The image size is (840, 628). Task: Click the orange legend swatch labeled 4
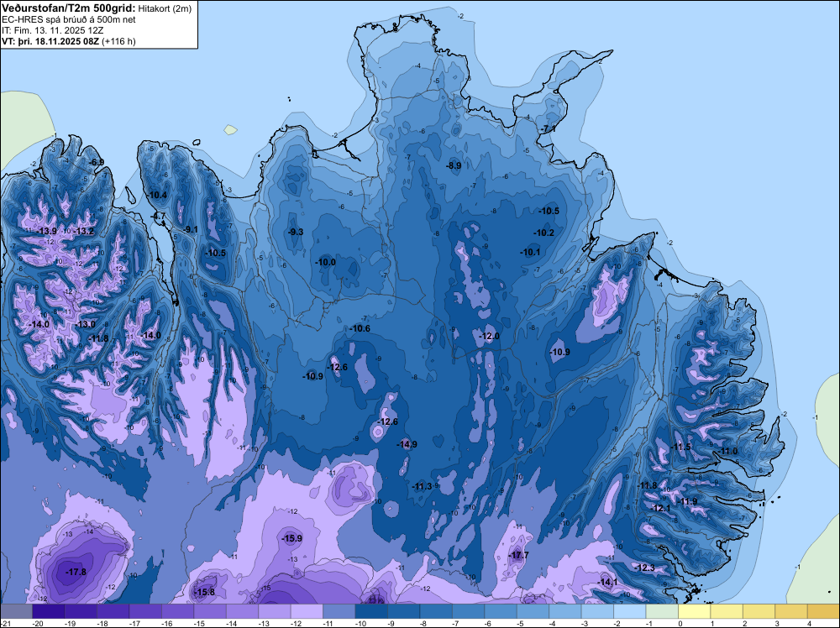coord(823,611)
